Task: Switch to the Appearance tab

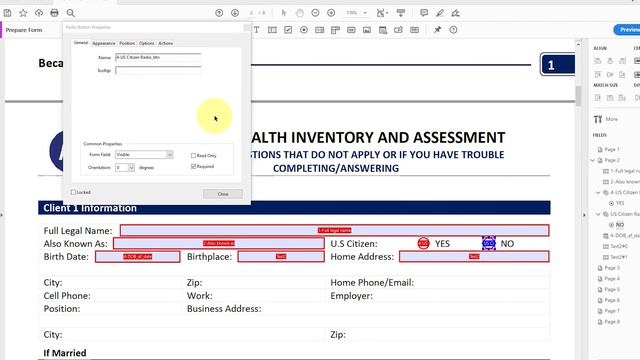Action: pos(104,43)
